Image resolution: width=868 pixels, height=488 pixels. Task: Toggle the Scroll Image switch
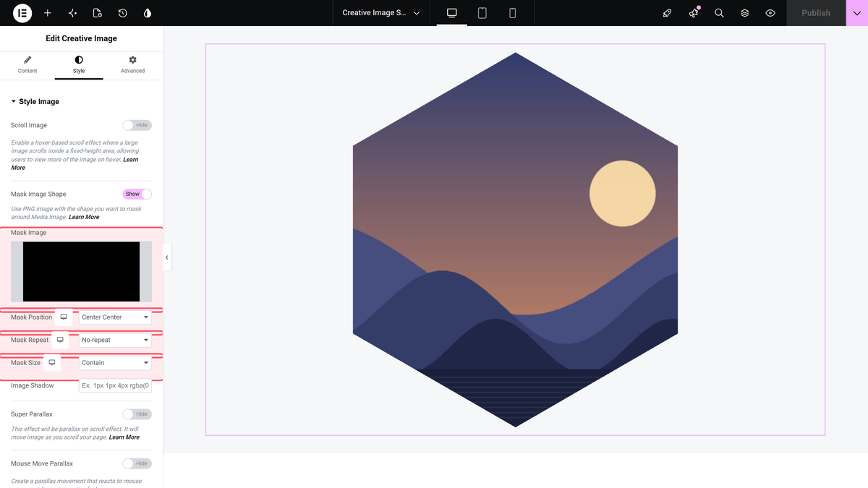point(137,125)
